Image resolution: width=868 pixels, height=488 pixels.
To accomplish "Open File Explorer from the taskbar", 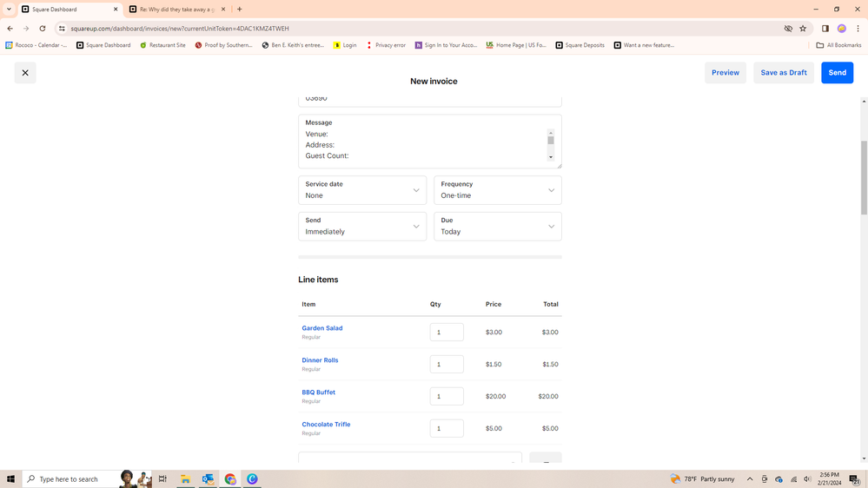I will click(x=185, y=479).
